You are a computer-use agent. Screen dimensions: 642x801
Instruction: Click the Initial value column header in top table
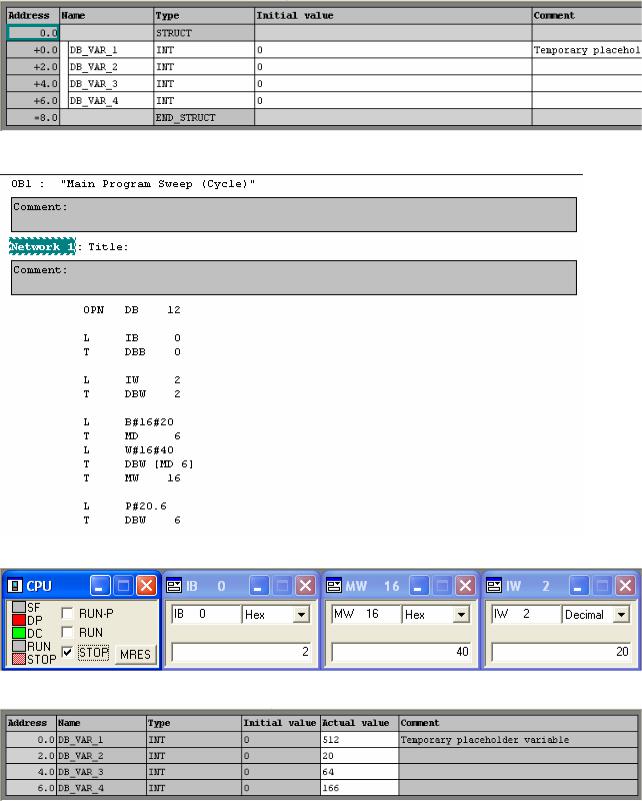point(393,15)
